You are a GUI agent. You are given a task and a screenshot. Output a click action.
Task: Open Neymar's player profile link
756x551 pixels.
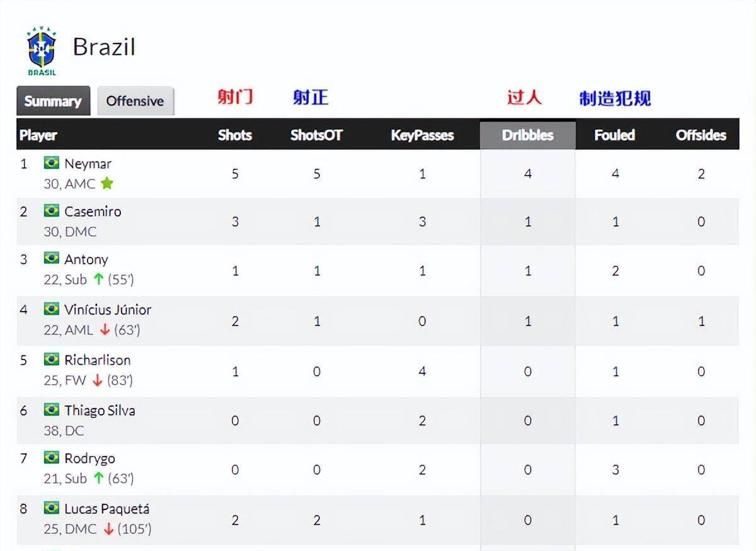(x=88, y=164)
